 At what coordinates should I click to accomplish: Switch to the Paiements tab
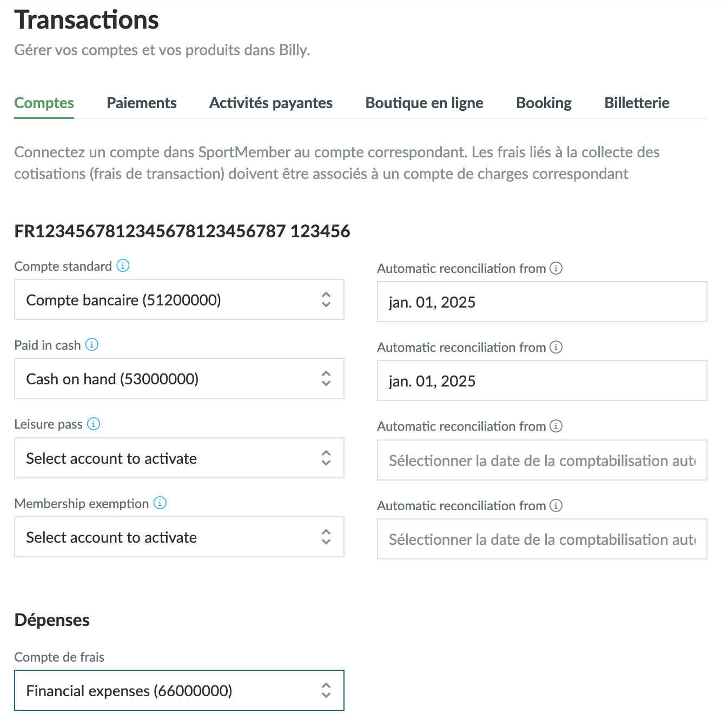click(x=142, y=103)
